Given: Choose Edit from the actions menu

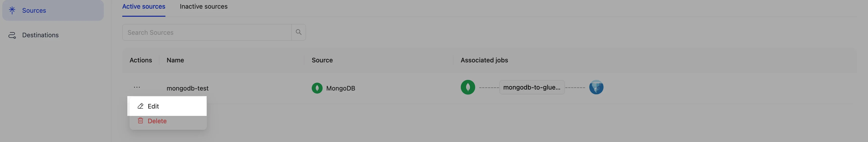Looking at the screenshot, I should (x=153, y=106).
